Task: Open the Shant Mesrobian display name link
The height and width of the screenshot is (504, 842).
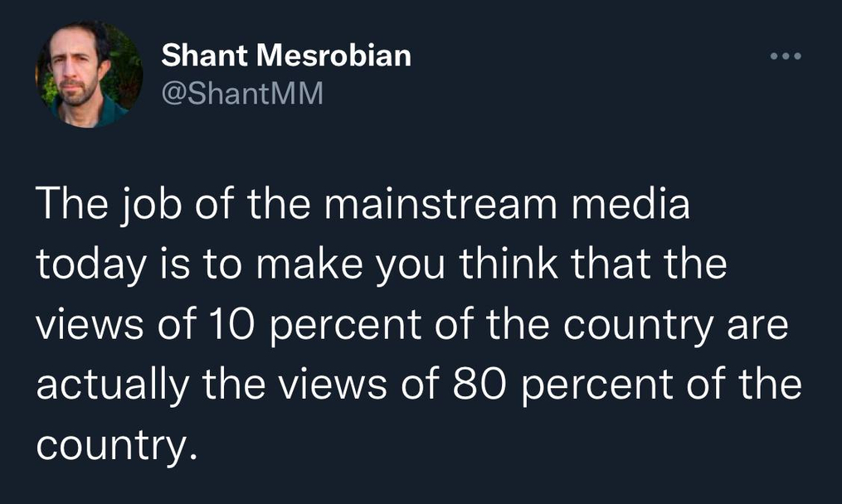Action: (286, 56)
